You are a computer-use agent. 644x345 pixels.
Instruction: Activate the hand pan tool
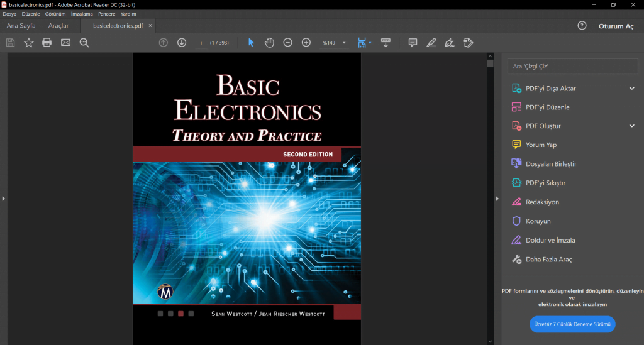(269, 43)
